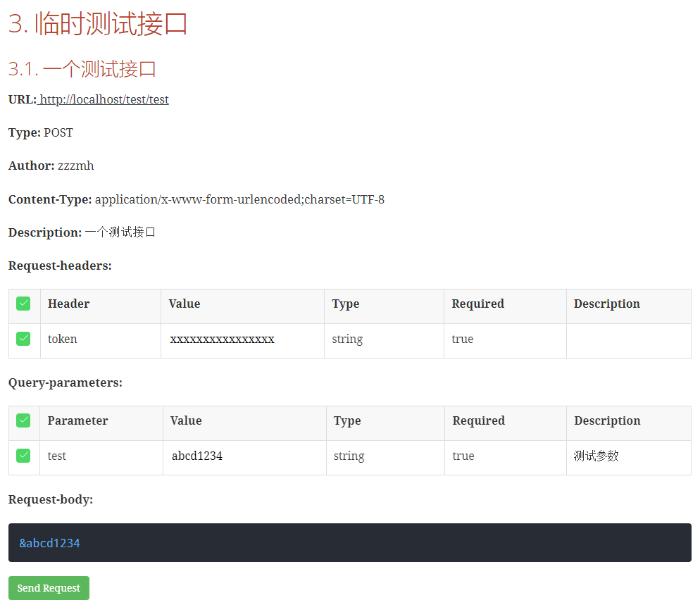Click the 测试参数 description cell
The width and height of the screenshot is (700, 605).
[x=596, y=456]
